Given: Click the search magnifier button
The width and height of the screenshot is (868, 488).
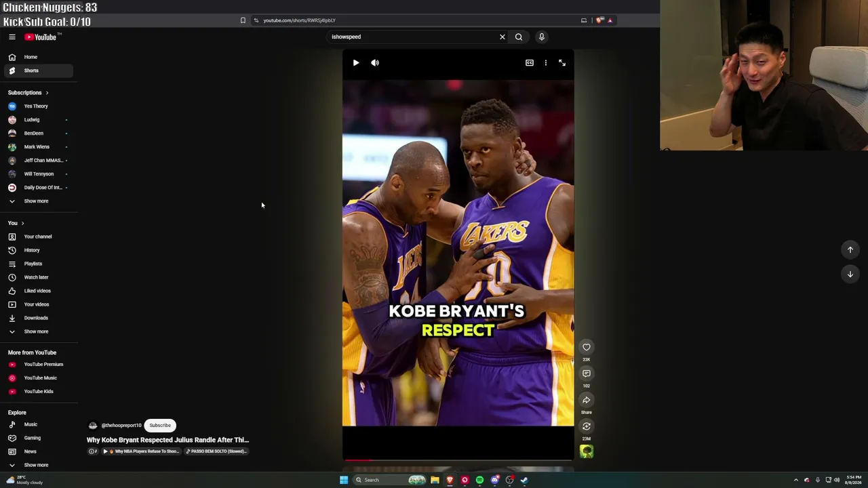Looking at the screenshot, I should coord(519,37).
